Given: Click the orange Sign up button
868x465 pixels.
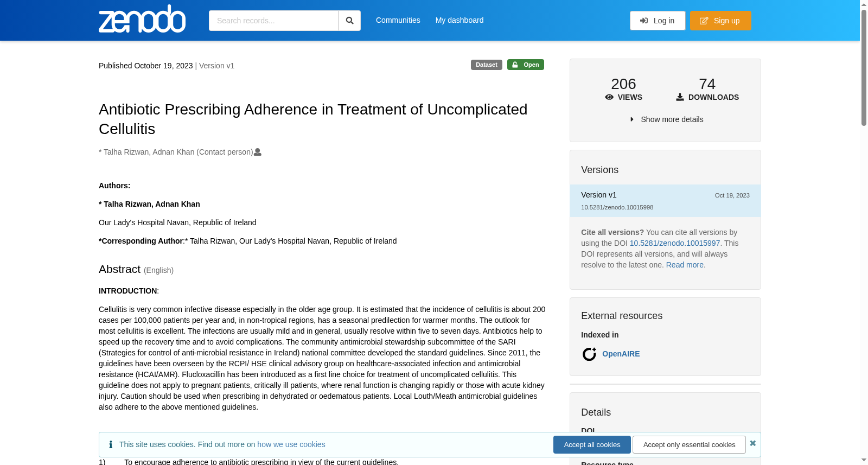Looking at the screenshot, I should [x=720, y=21].
